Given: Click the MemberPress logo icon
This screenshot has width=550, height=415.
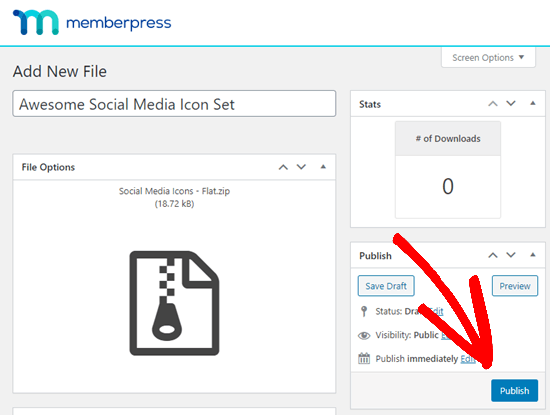Looking at the screenshot, I should [36, 22].
